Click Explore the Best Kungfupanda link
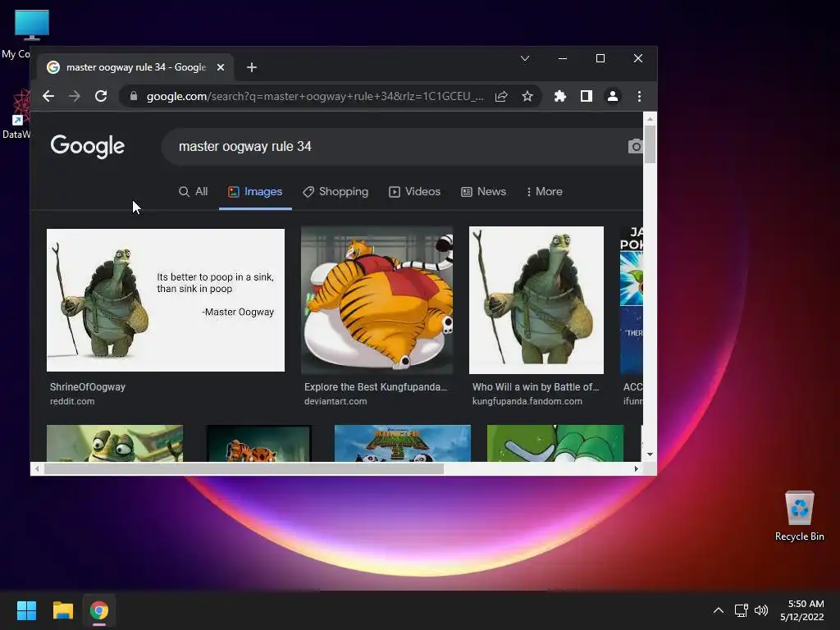This screenshot has width=840, height=630. pos(376,387)
